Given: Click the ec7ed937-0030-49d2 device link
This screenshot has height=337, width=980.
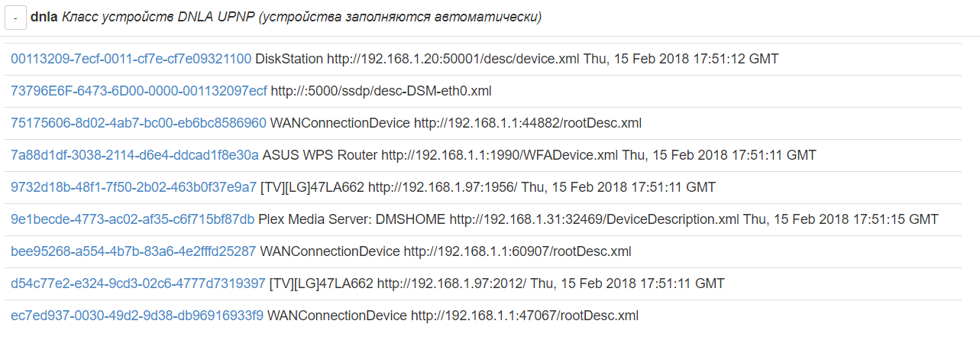Looking at the screenshot, I should click(x=137, y=316).
